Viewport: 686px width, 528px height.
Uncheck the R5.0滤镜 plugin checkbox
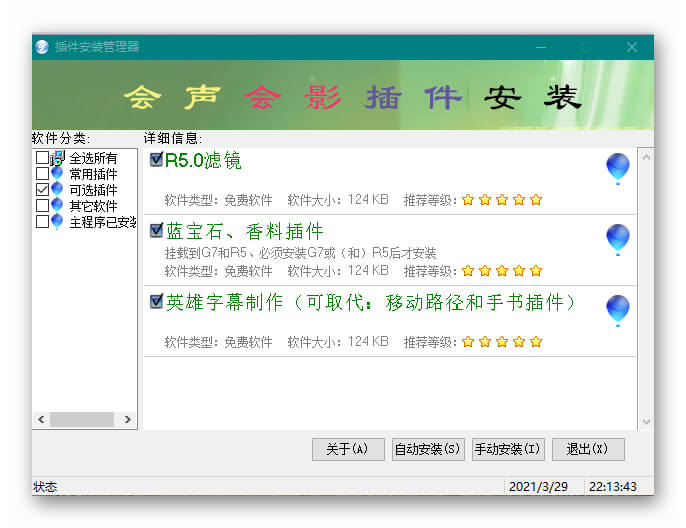(x=156, y=159)
